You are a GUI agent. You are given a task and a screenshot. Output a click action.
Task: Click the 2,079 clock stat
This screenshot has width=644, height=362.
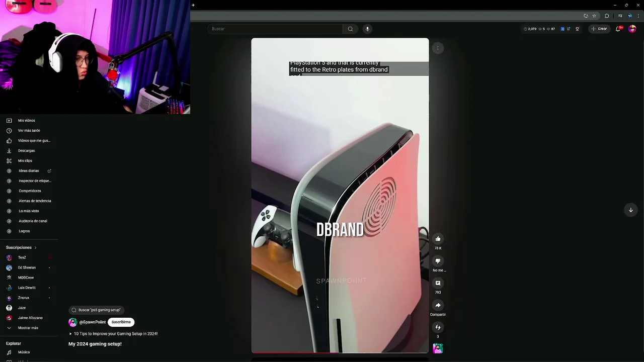[530, 29]
